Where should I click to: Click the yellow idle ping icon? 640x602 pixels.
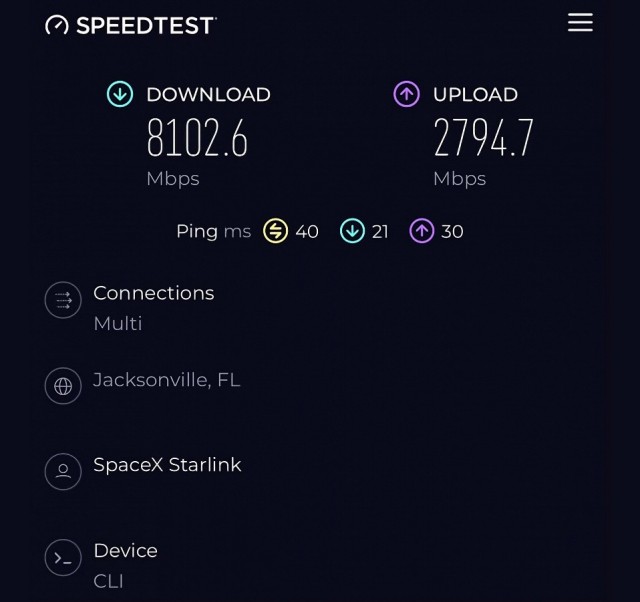pos(275,231)
